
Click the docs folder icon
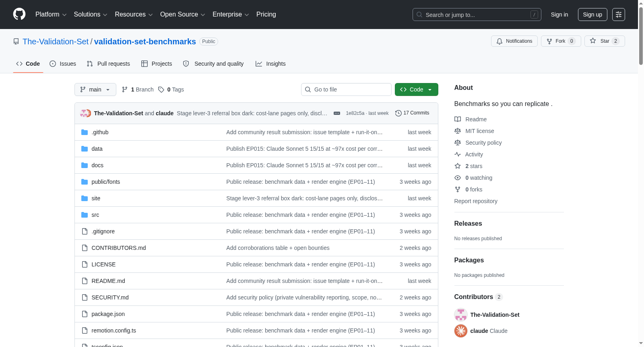click(85, 165)
